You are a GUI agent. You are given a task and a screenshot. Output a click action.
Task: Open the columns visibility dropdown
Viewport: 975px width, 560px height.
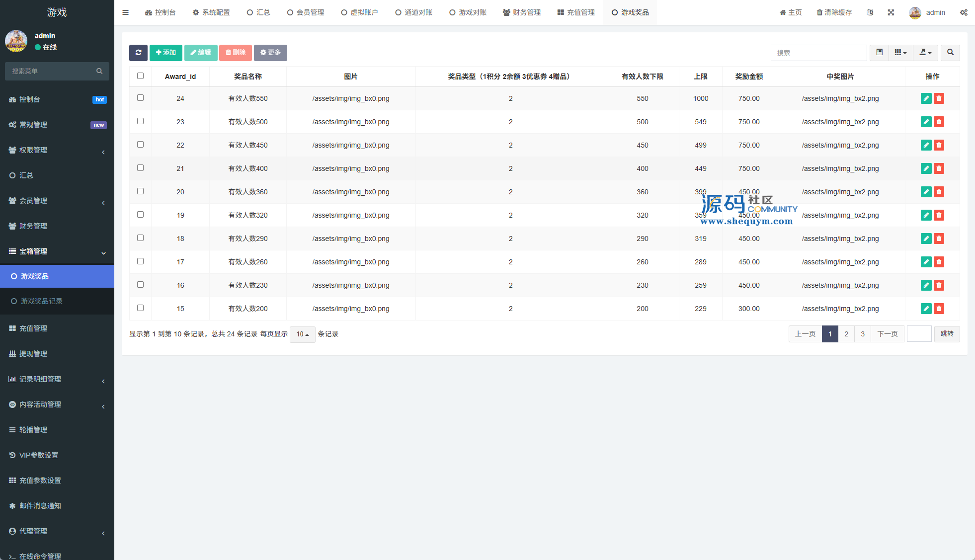pos(900,53)
